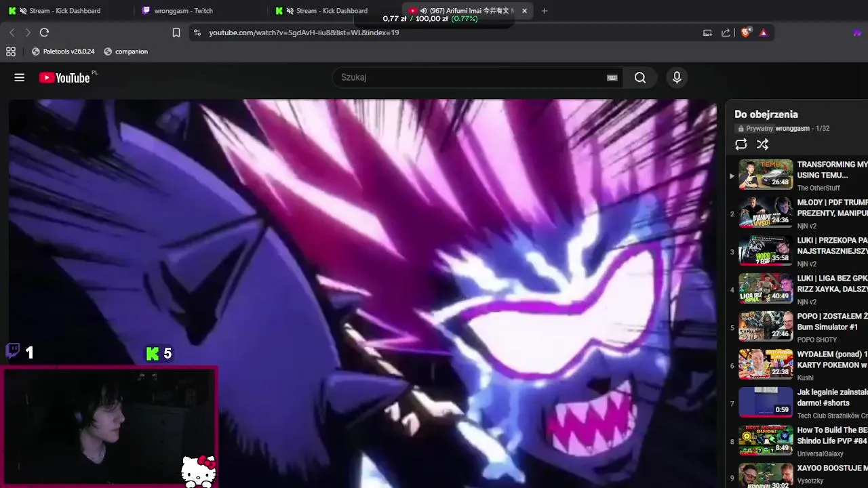
Task: Reload the current page
Action: 44,33
